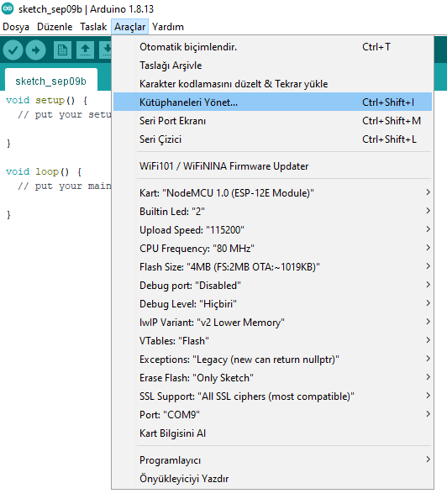Choose Taslağı Arşivle menu entry
This screenshot has height=504, width=447.
pos(272,66)
